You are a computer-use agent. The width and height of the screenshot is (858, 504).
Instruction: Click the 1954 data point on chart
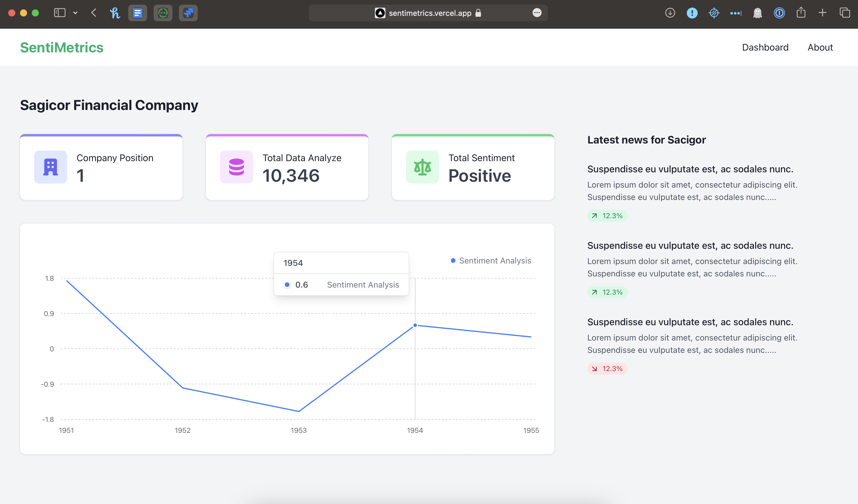(415, 325)
